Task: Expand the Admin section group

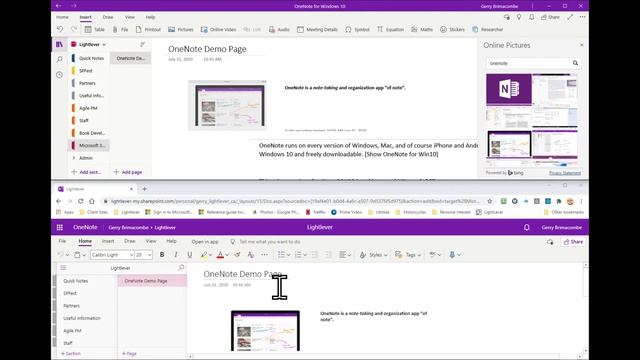Action: 74,158
